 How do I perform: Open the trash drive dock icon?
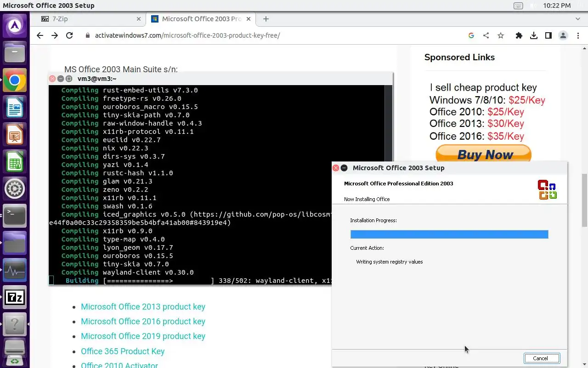click(x=15, y=353)
